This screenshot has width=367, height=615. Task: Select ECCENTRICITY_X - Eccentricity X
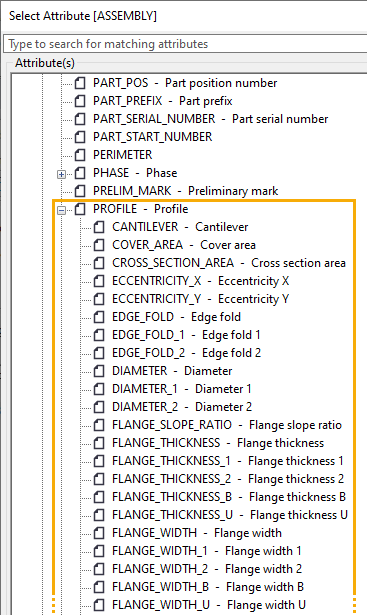[x=201, y=281]
